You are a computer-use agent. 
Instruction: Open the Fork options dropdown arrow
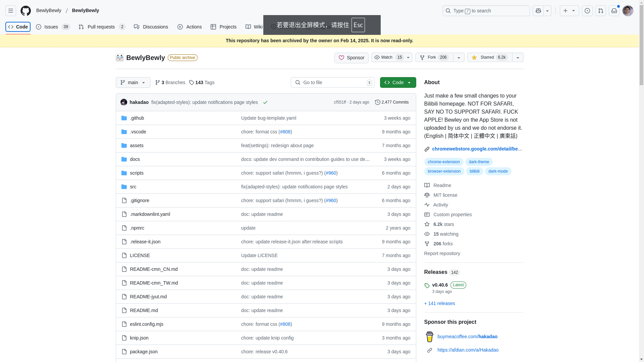tap(459, 57)
